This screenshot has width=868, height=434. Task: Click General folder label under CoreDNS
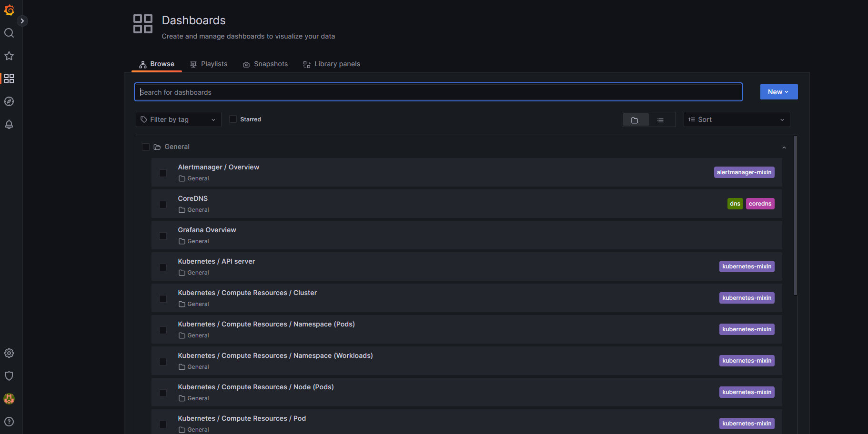pos(194,210)
